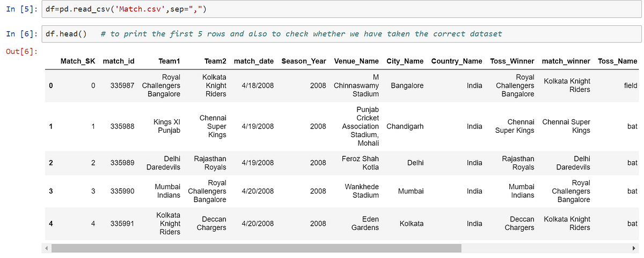This screenshot has width=644, height=258.
Task: Select the In [5] prompt label
Action: pos(21,10)
